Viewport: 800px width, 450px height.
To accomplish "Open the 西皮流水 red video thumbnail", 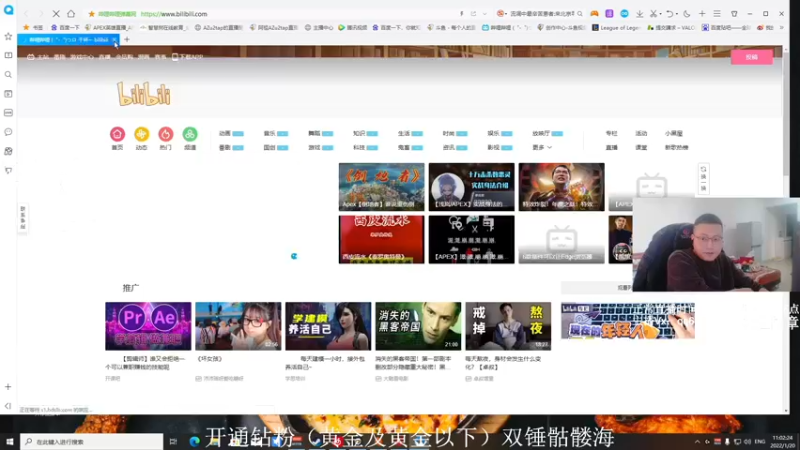I will (381, 239).
